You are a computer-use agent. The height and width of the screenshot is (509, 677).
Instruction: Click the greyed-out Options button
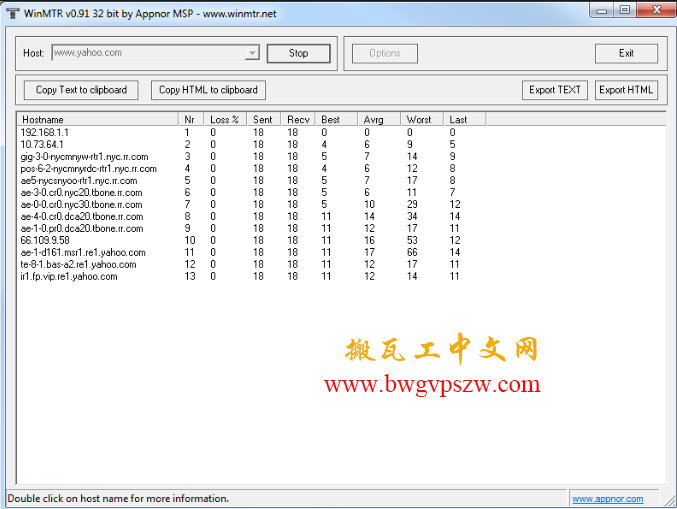coord(385,54)
